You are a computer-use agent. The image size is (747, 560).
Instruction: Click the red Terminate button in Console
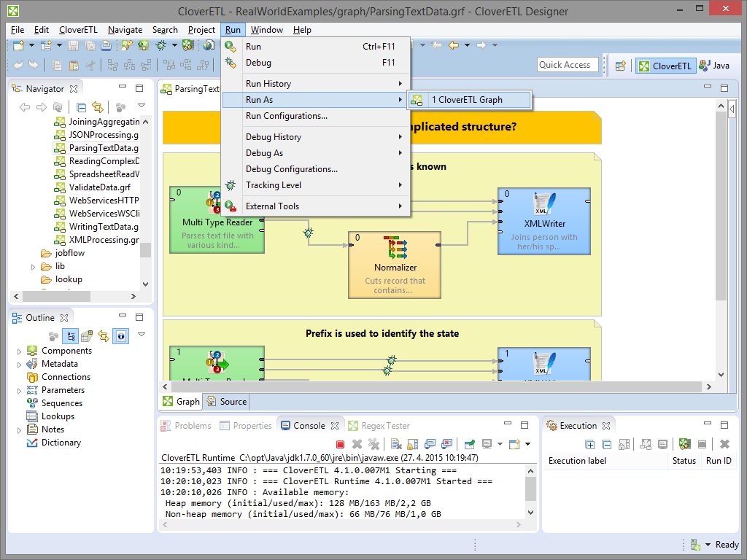click(340, 444)
